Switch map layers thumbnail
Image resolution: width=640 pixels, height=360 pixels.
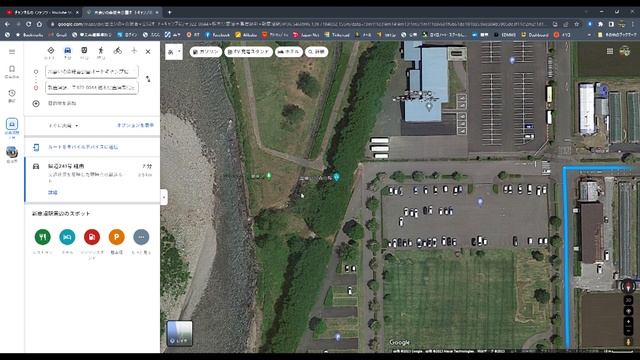tap(180, 333)
